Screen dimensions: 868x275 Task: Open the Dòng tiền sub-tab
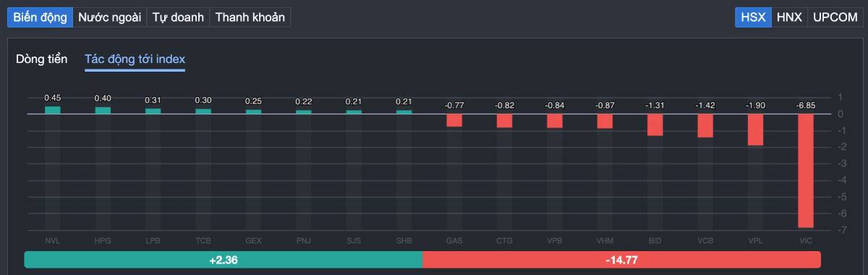tap(42, 59)
